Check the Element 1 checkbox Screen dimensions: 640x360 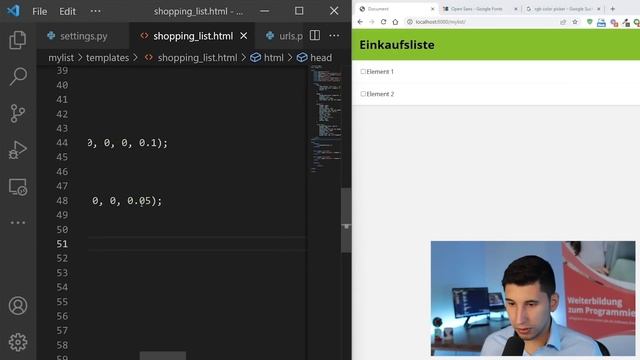click(x=363, y=71)
